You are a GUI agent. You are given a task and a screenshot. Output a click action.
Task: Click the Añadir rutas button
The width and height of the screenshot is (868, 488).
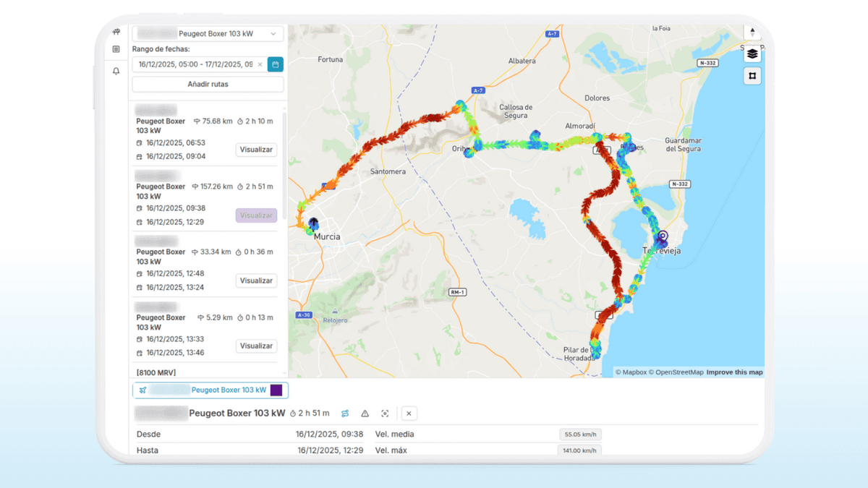208,85
